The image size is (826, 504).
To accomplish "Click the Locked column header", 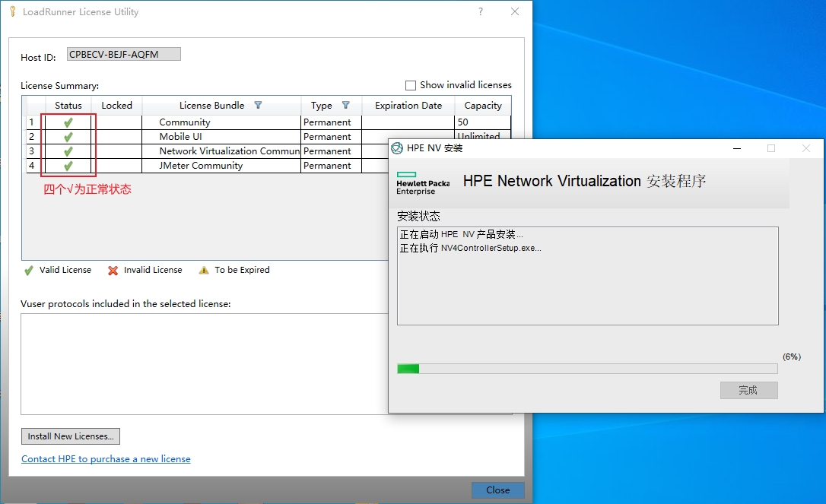I will tap(117, 106).
